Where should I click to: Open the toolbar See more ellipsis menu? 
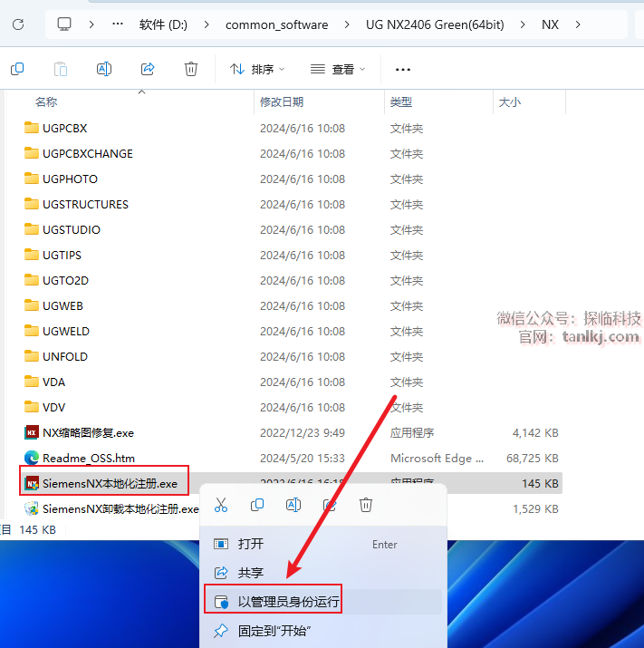click(403, 70)
